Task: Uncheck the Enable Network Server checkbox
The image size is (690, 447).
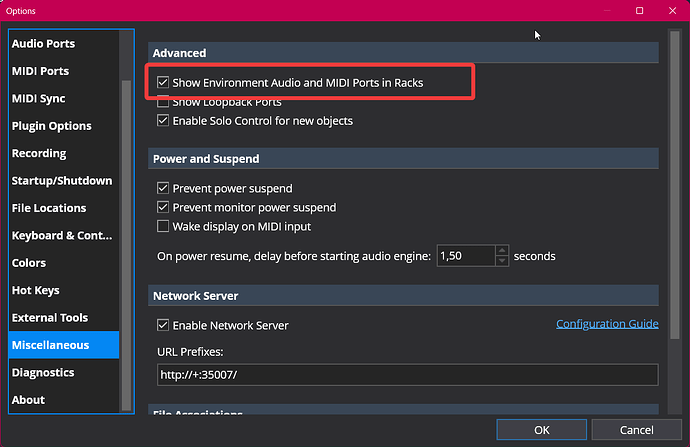Action: (163, 326)
